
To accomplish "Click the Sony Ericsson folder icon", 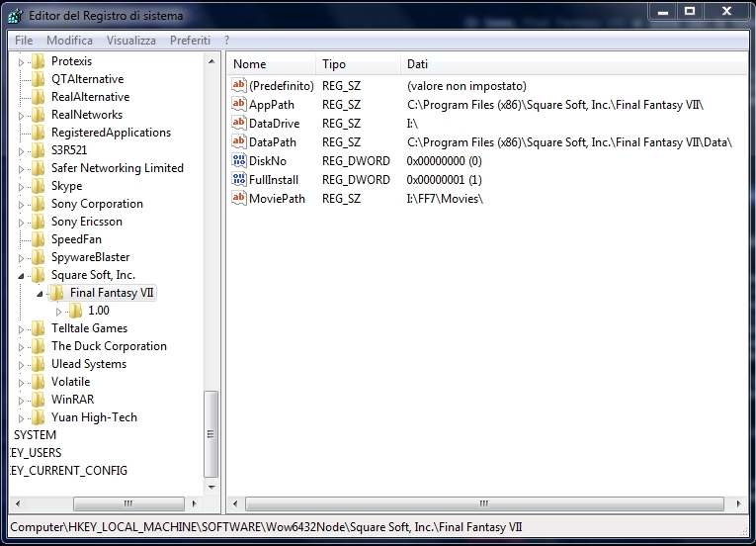I will coord(38,223).
